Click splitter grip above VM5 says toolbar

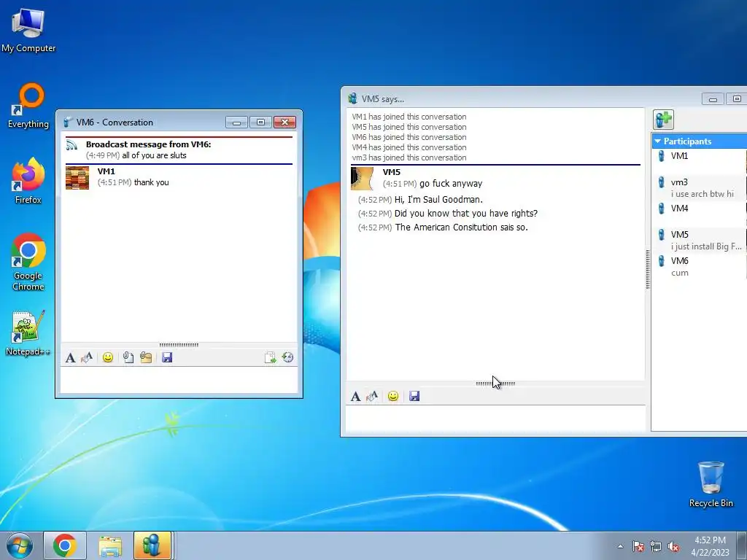tap(495, 384)
